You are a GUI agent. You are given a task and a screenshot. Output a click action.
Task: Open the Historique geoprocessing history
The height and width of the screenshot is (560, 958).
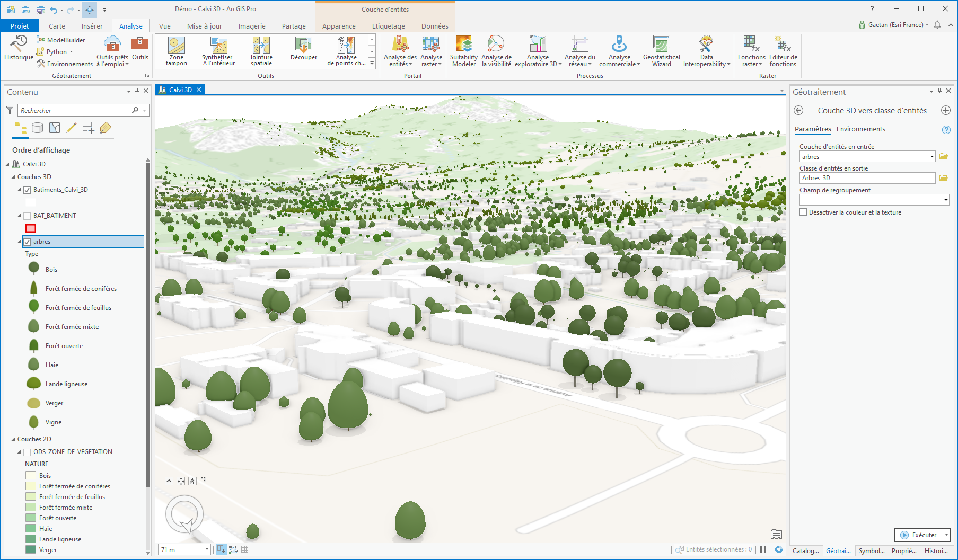(19, 48)
